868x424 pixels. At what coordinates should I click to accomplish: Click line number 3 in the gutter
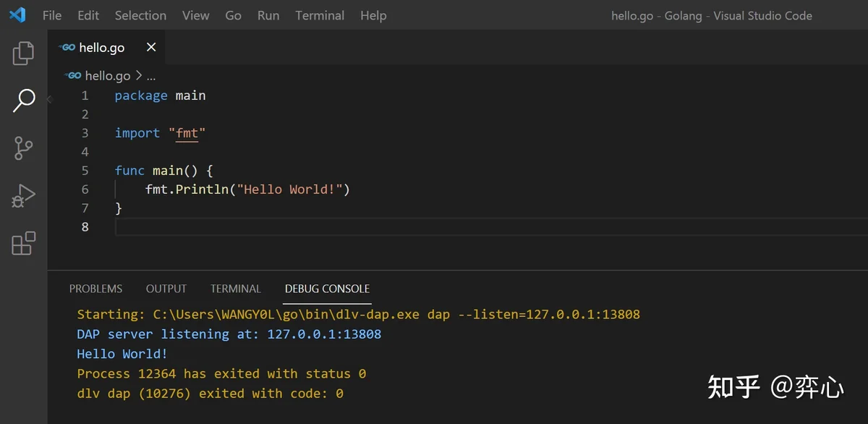click(x=85, y=133)
